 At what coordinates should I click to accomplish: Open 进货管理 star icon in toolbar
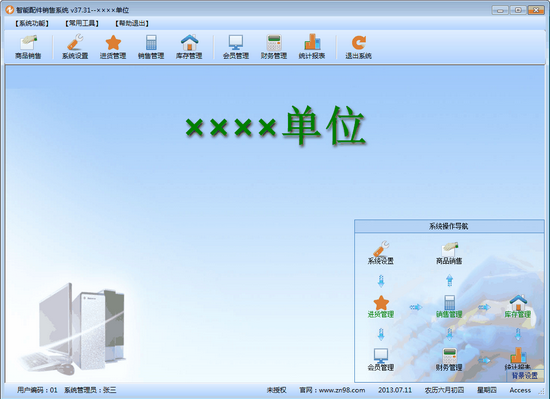113,47
